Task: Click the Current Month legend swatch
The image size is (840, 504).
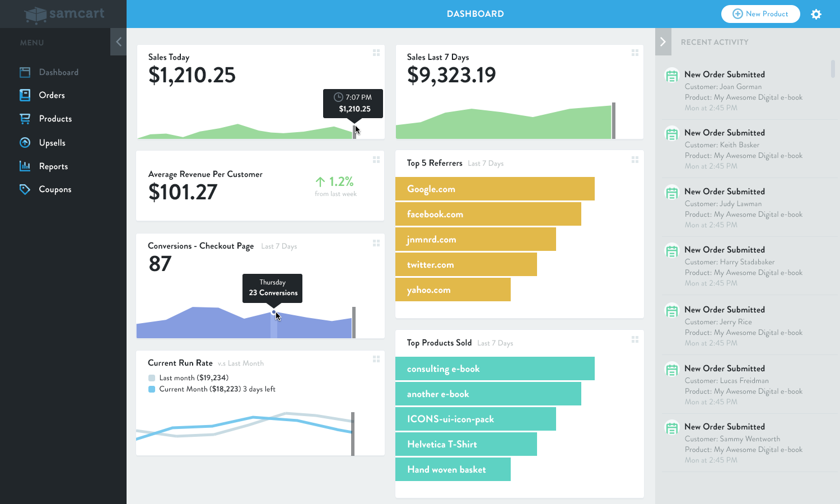Action: [151, 389]
